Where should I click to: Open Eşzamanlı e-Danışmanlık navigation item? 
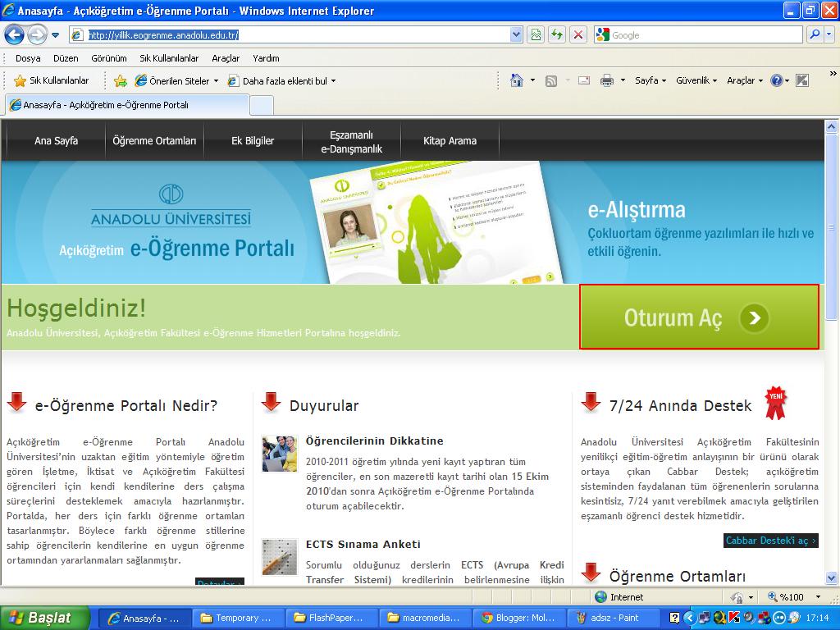(351, 142)
